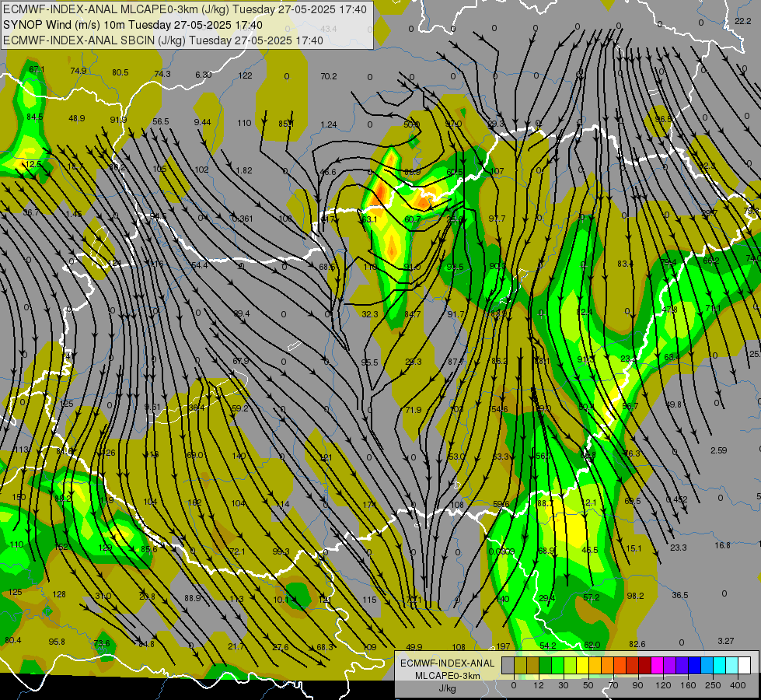
Task: Click the map value '80.5'
Action: (x=120, y=72)
